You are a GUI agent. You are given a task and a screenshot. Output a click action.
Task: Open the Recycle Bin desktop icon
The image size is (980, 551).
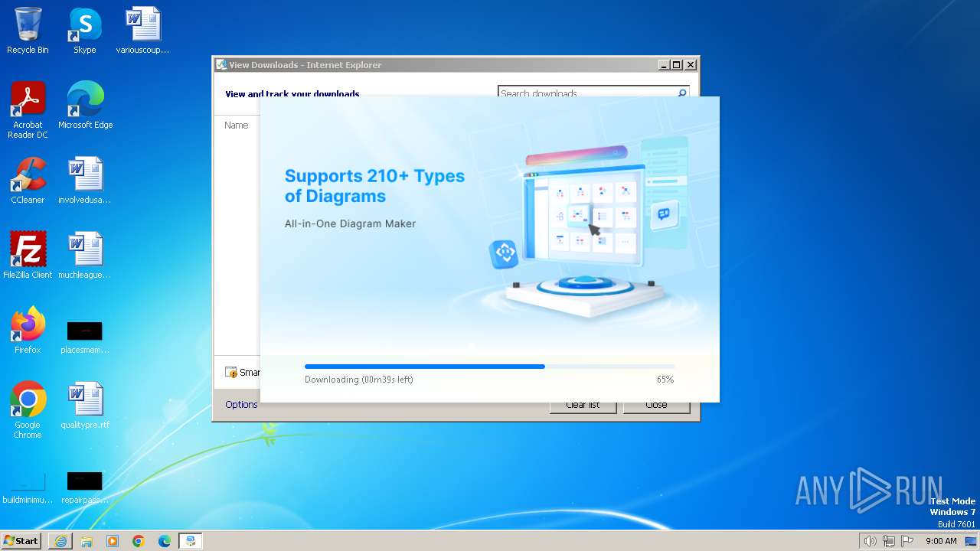28,31
